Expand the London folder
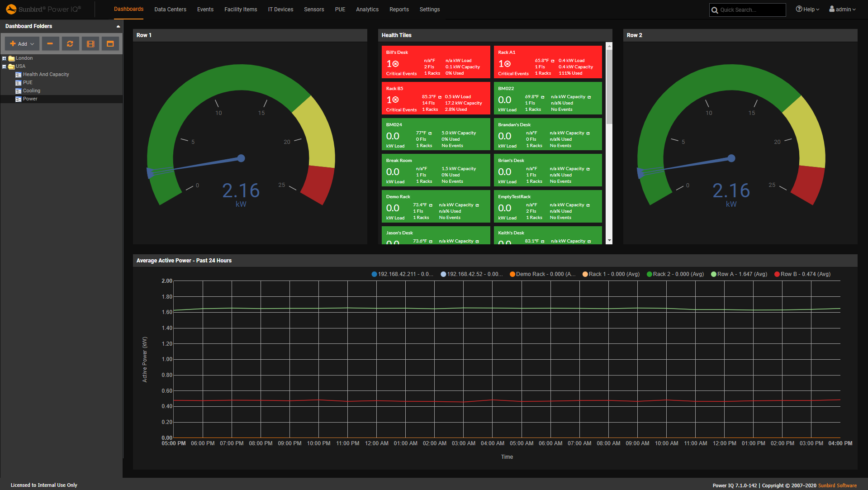 (x=5, y=58)
